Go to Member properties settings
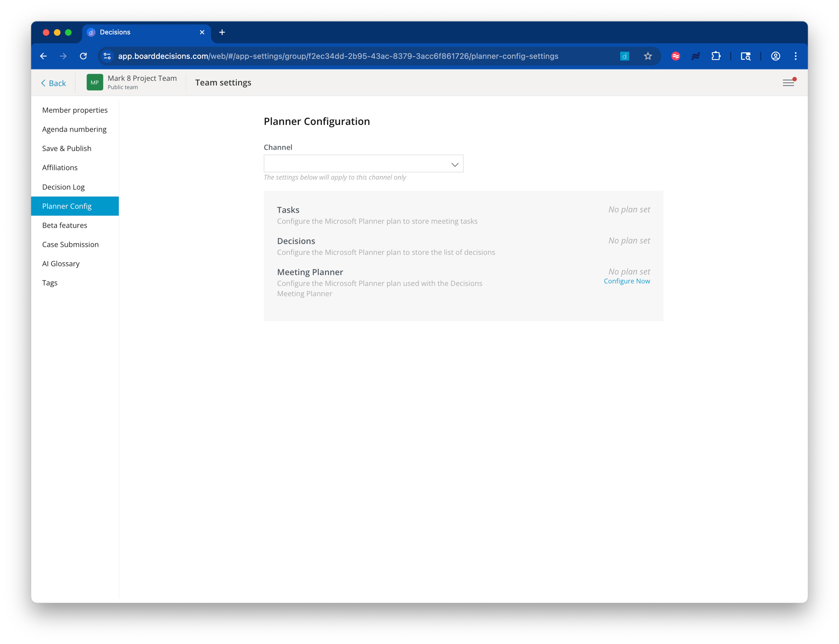Screen dimensions: 839x644 point(75,110)
